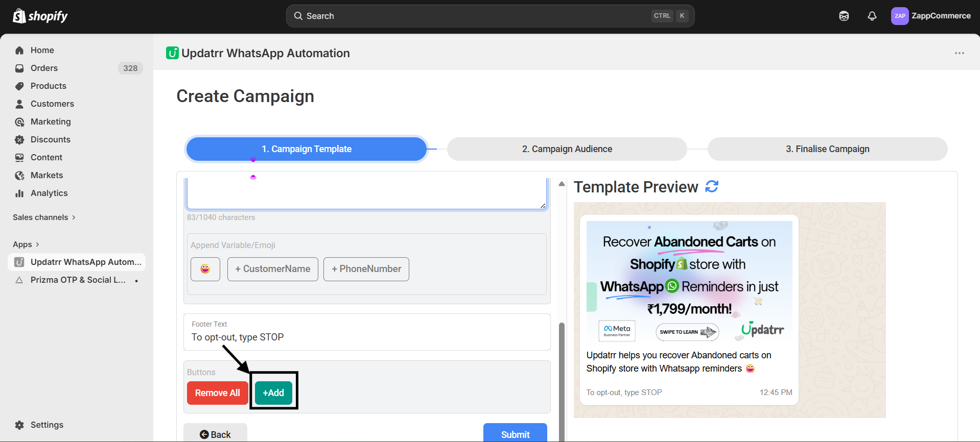Click the Shopify logo in the top bar
The image size is (980, 442).
[x=40, y=16]
